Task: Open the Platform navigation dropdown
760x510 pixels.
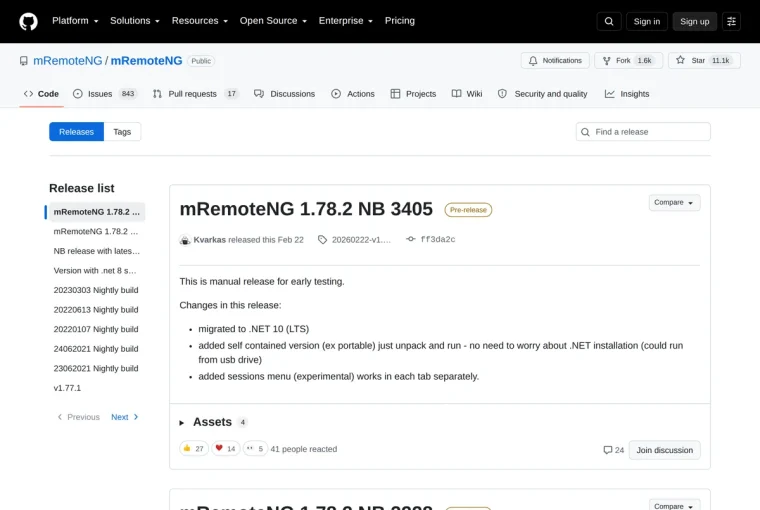Action: coord(75,21)
